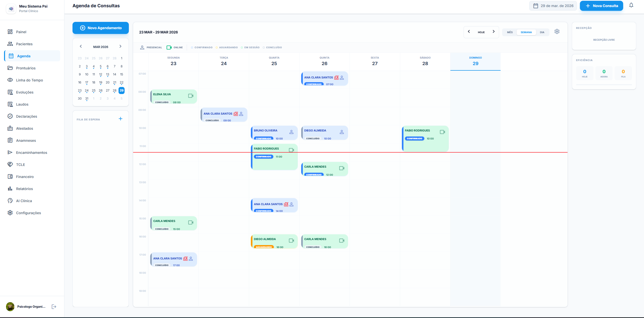The image size is (644, 318).
Task: Click the video icon on Elena Silva appointment
Action: [x=191, y=96]
